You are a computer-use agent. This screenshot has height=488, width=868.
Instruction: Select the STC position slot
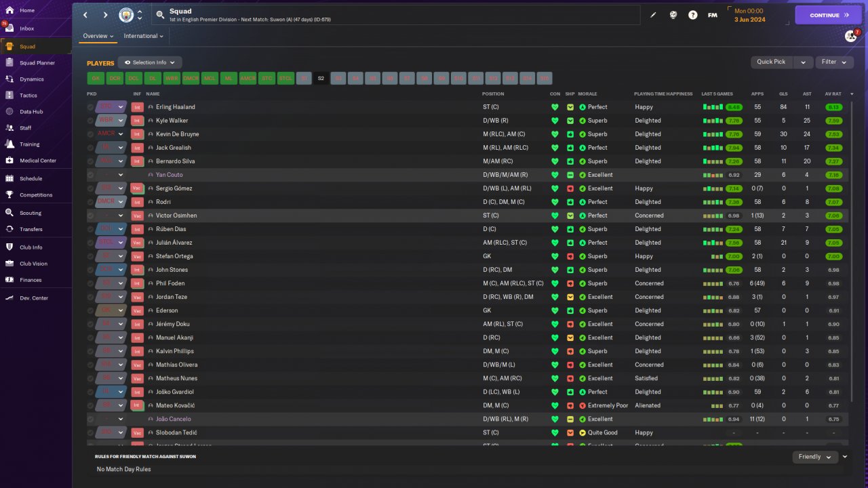point(267,78)
